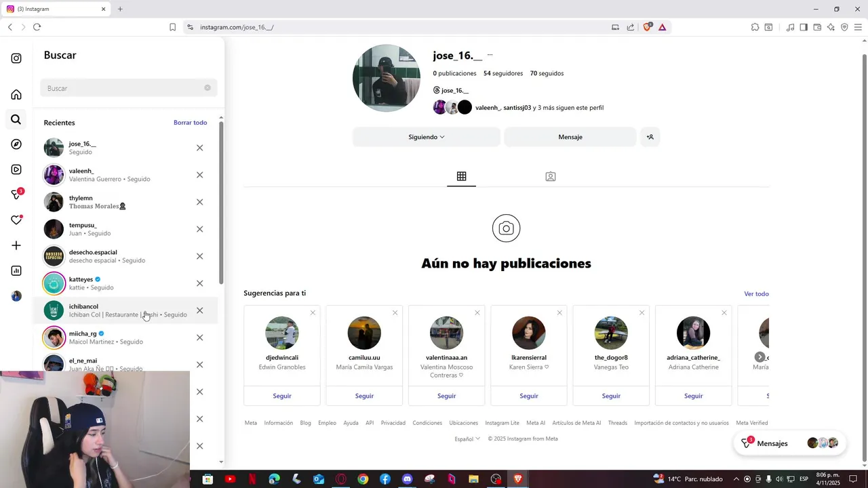Remove tempusu_ from recent searches

coord(199,229)
